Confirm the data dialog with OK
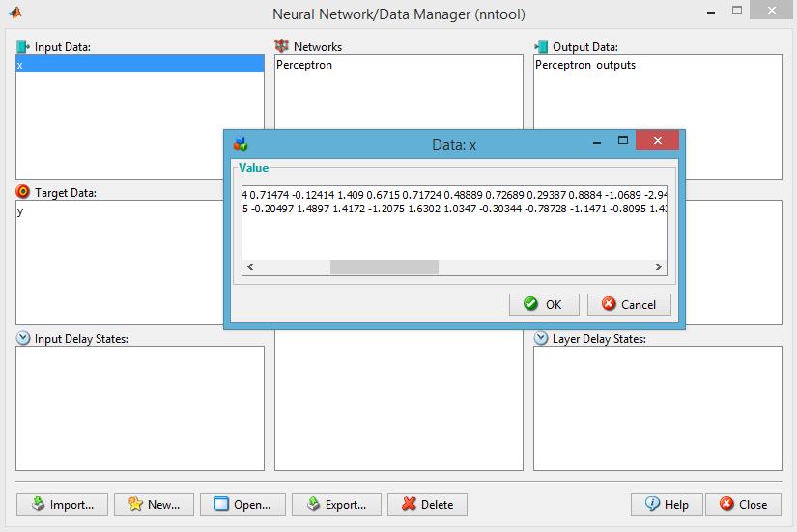The height and width of the screenshot is (532, 797). pos(544,304)
